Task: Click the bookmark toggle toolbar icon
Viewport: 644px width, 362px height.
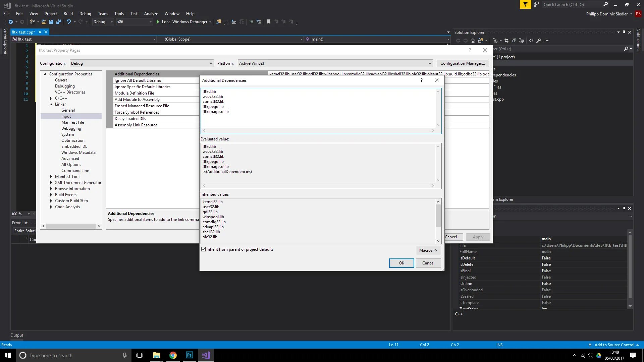Action: pyautogui.click(x=268, y=22)
